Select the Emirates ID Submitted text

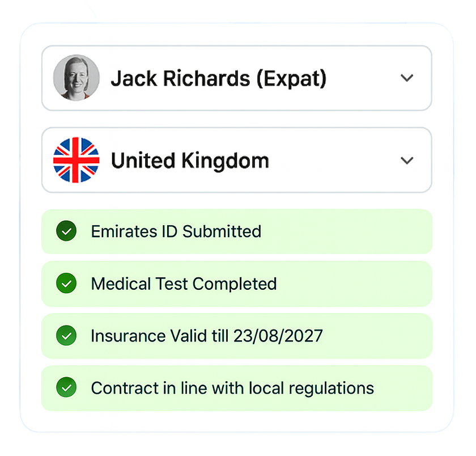(x=176, y=231)
